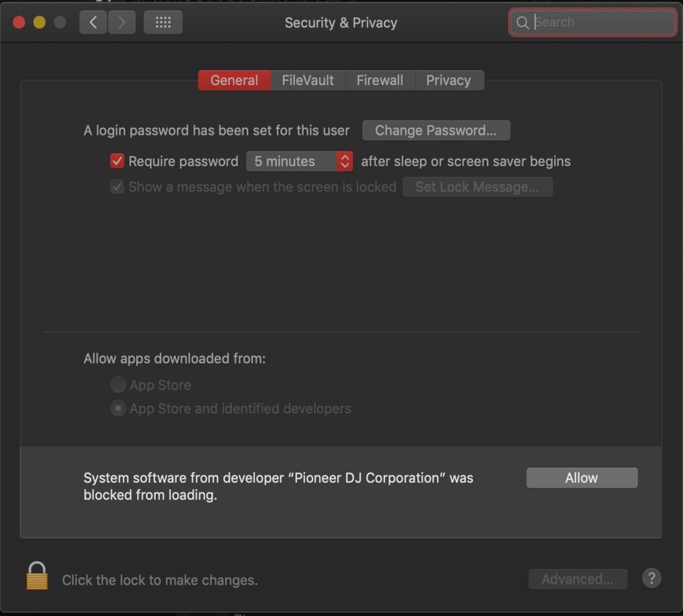Image resolution: width=683 pixels, height=616 pixels.
Task: Close the Security & Privacy window
Action: [x=19, y=22]
